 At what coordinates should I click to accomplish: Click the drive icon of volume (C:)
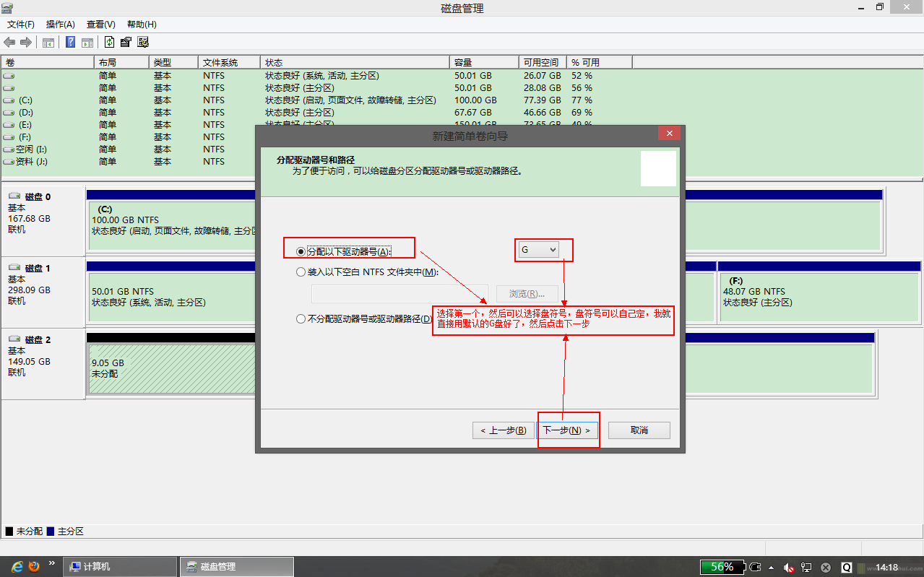coord(9,100)
